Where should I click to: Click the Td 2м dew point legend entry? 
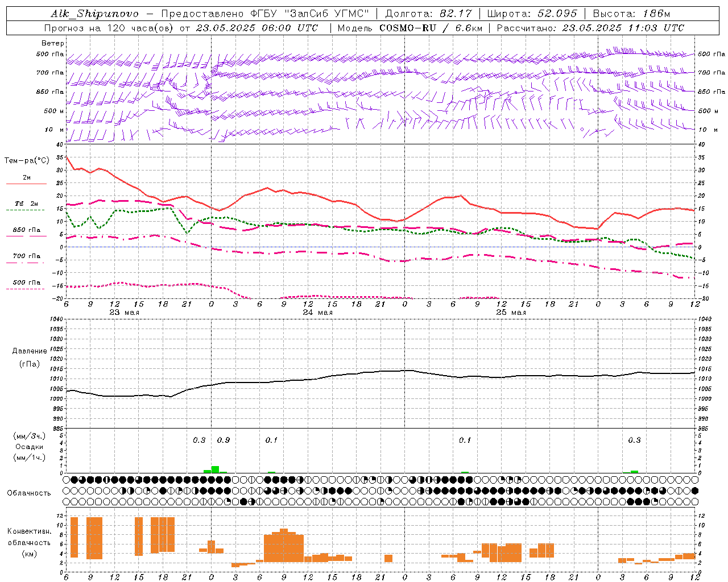click(x=27, y=203)
